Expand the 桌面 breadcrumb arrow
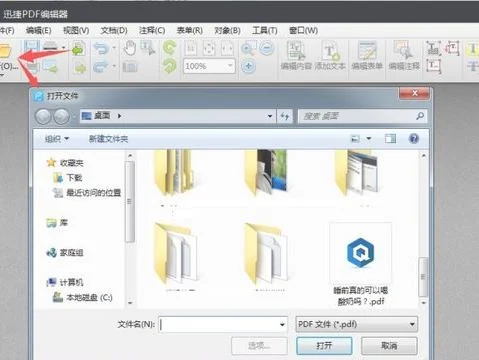Screen dimensions: 479x360 pyautogui.click(x=119, y=116)
